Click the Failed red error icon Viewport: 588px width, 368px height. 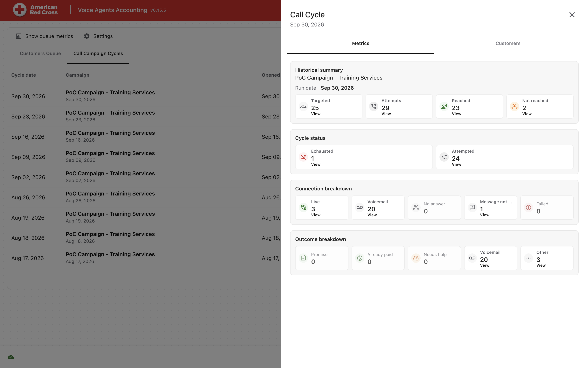click(x=528, y=208)
